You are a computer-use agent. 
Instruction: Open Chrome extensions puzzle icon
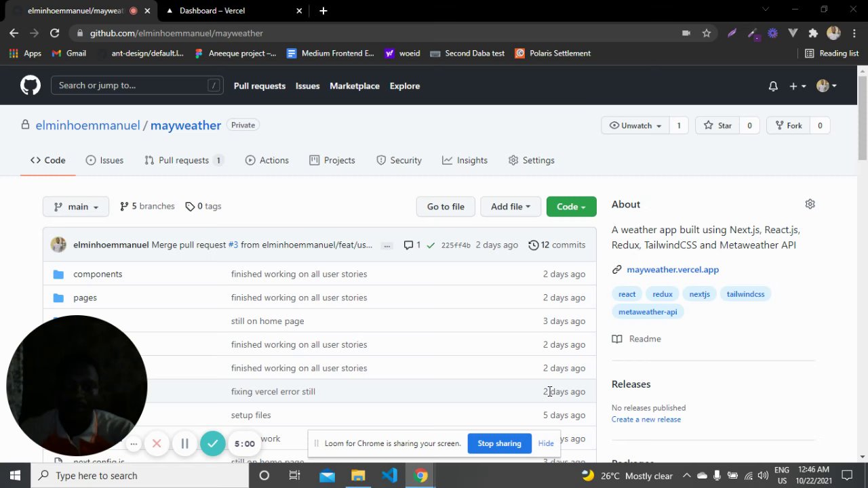click(x=813, y=33)
